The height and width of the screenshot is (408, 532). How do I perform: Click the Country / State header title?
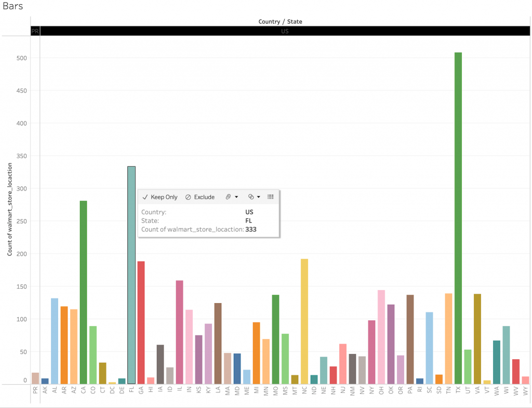280,22
